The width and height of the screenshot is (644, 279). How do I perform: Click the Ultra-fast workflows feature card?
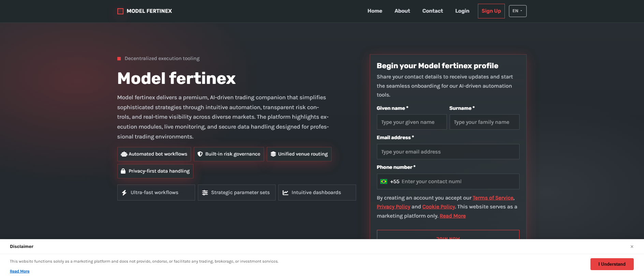(x=156, y=193)
